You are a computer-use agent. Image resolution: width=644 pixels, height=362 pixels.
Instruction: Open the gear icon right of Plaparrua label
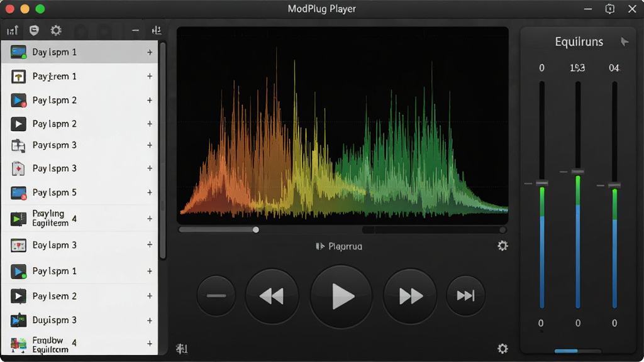click(x=502, y=246)
